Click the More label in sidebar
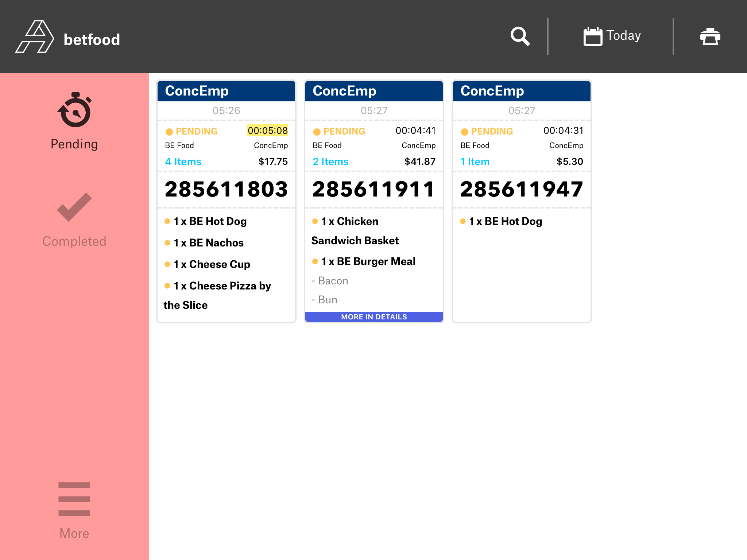The width and height of the screenshot is (747, 560). (x=74, y=533)
